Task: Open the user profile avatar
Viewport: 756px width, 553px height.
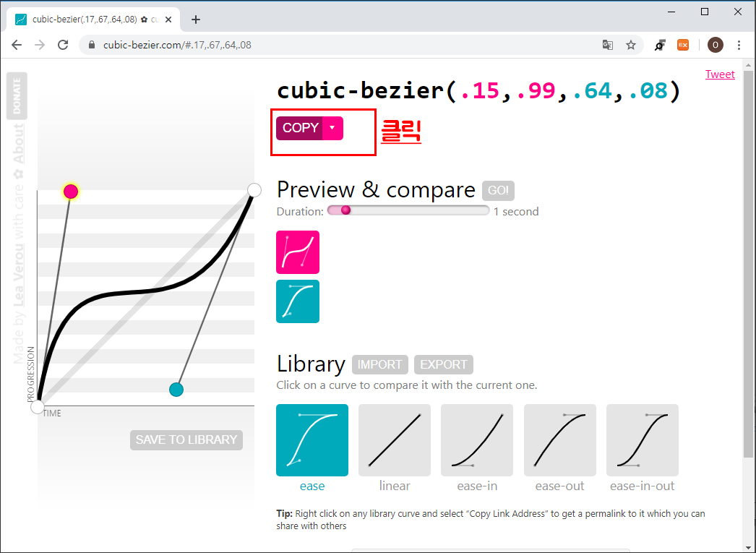Action: [x=715, y=45]
